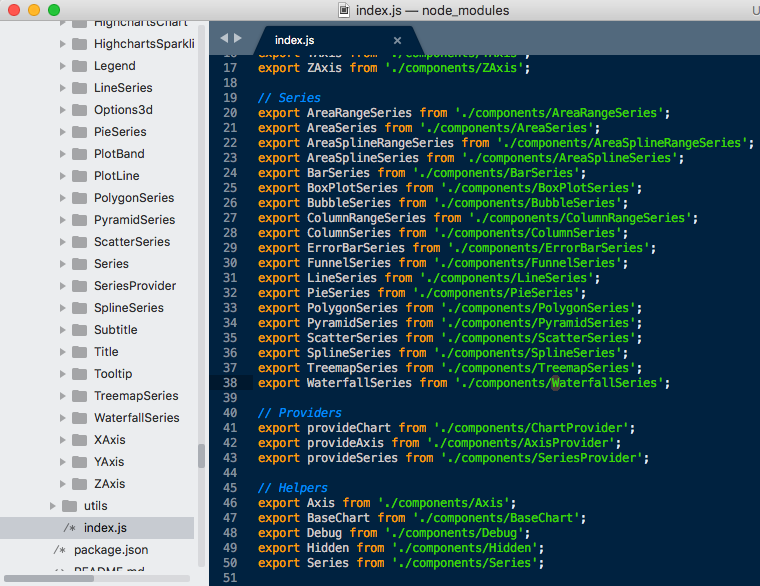
Task: Expand the PlotBand folder
Action: pyautogui.click(x=62, y=154)
